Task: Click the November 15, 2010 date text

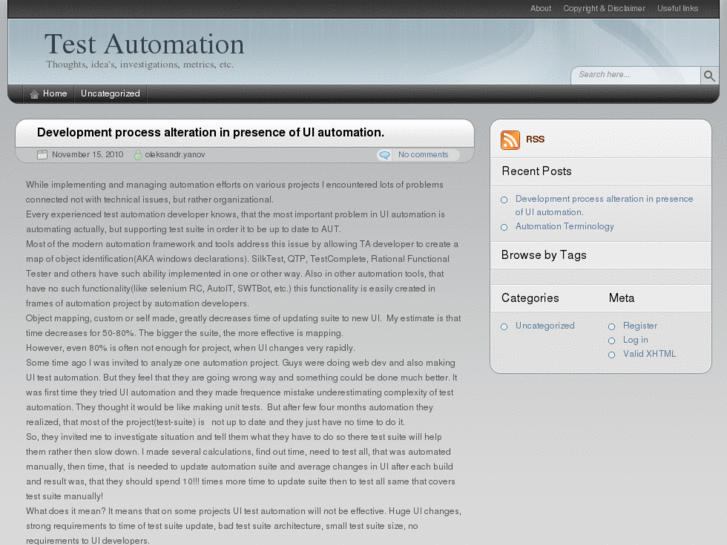Action: point(88,154)
